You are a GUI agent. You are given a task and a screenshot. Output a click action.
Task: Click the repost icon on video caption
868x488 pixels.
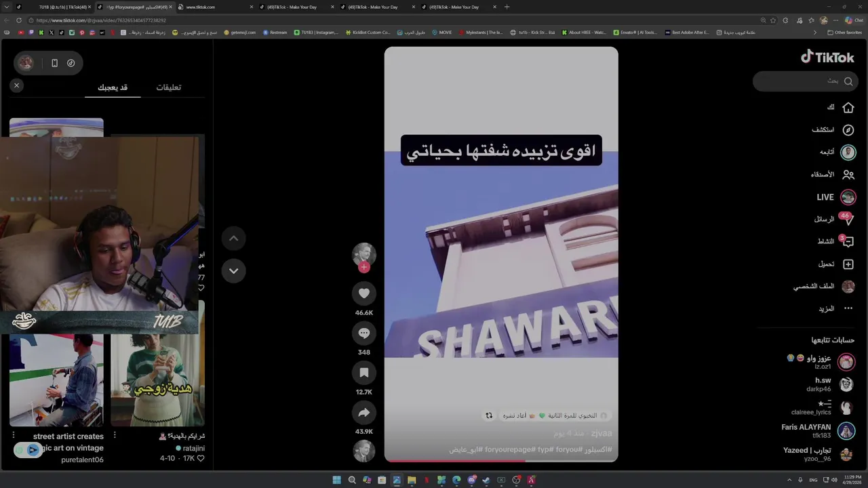click(489, 415)
